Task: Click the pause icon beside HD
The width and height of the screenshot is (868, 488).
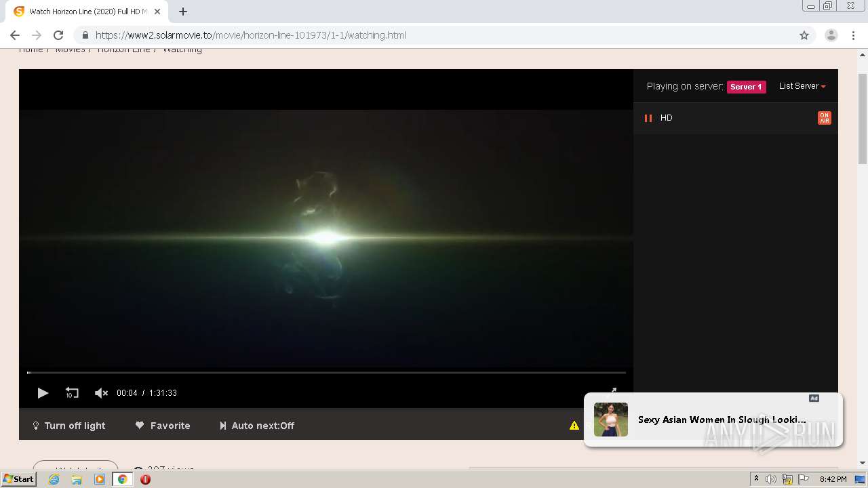Action: pyautogui.click(x=648, y=118)
